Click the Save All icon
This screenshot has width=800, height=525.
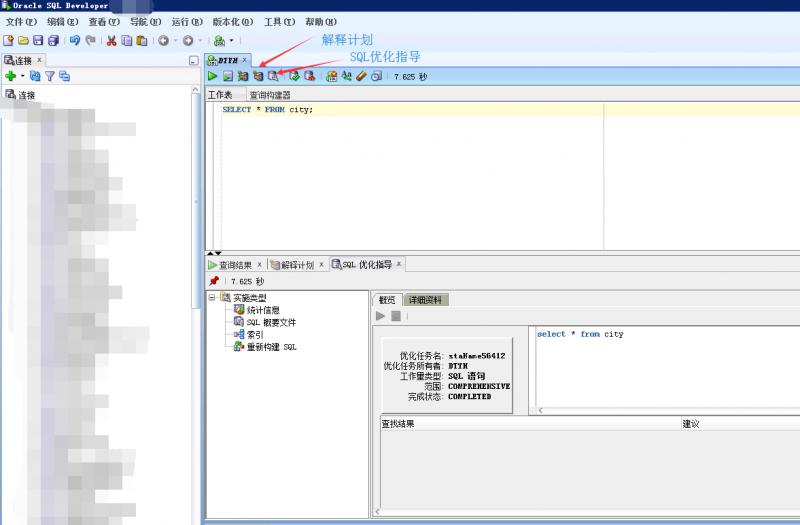coord(54,40)
